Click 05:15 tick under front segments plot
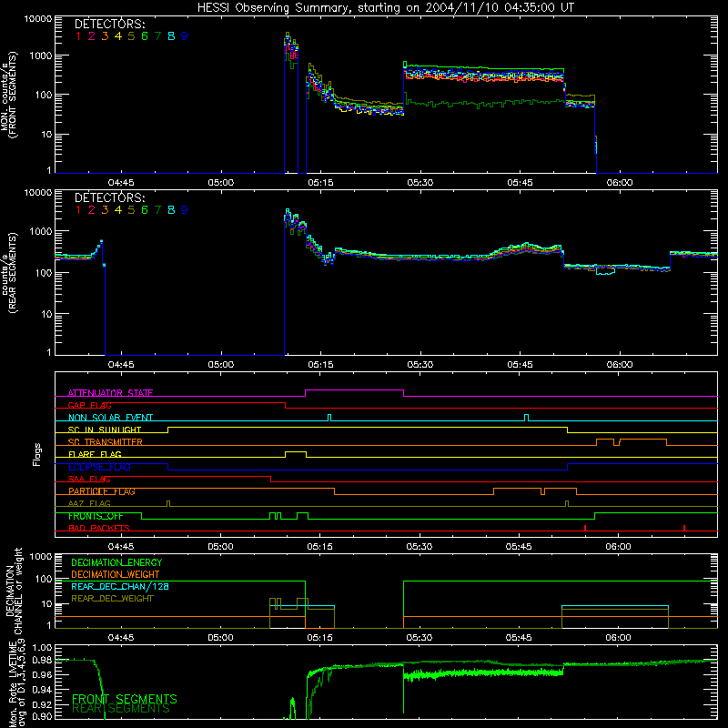The height and width of the screenshot is (728, 728). [320, 183]
